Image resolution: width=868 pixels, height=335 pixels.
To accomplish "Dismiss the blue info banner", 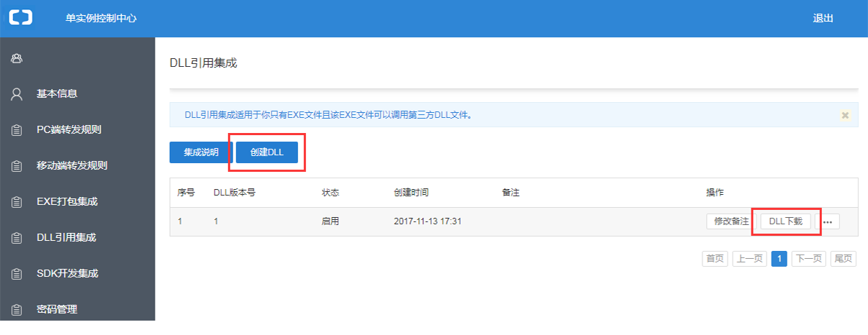I will coord(845,115).
